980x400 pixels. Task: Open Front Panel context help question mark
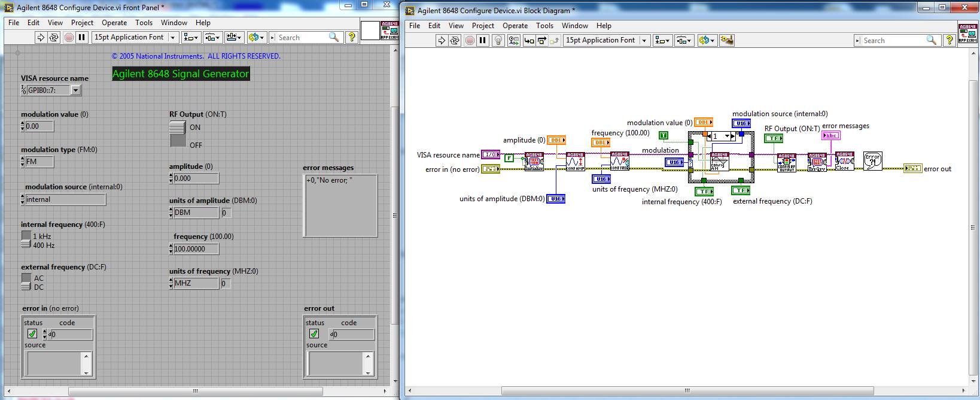[x=352, y=37]
